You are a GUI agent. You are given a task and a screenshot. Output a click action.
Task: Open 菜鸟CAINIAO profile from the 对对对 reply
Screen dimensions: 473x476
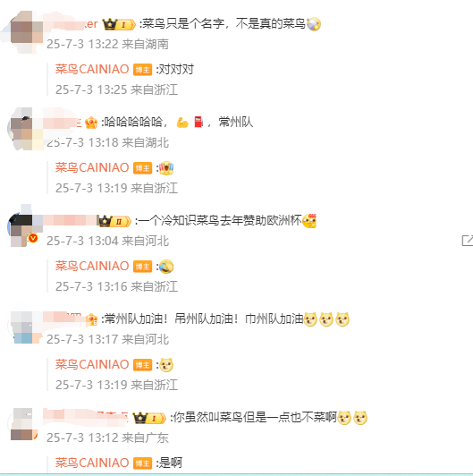pyautogui.click(x=92, y=70)
